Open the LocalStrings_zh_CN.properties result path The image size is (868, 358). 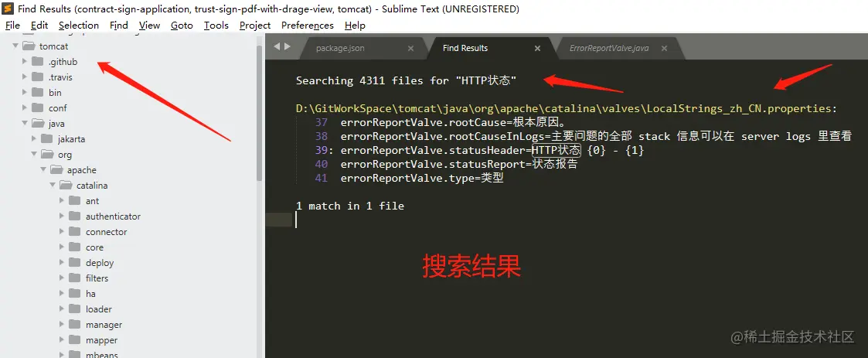567,108
